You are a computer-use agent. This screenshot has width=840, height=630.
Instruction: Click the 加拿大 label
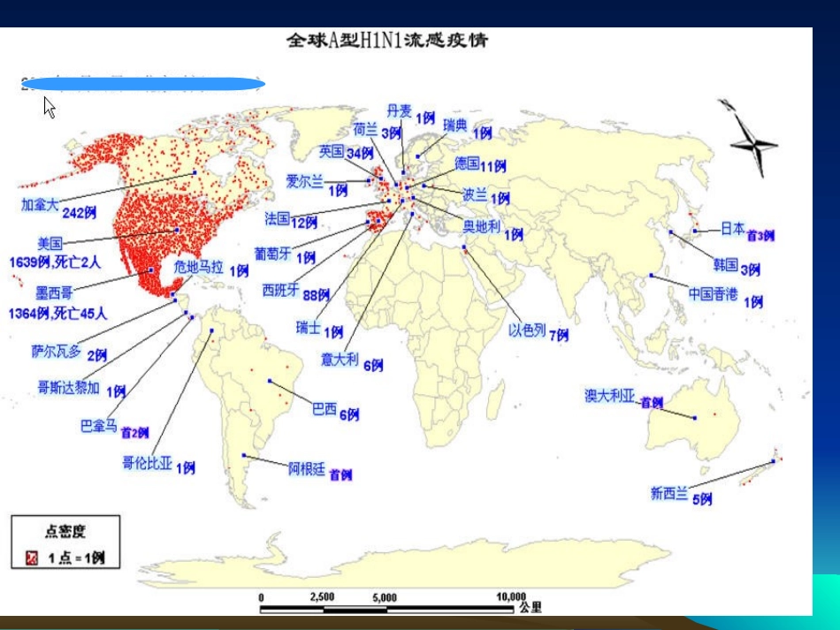coord(39,204)
